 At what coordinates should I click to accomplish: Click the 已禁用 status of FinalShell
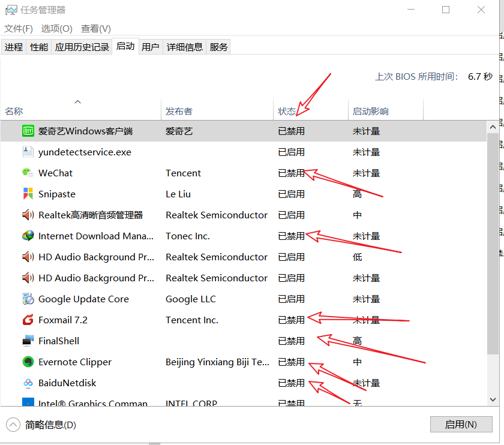pyautogui.click(x=291, y=341)
